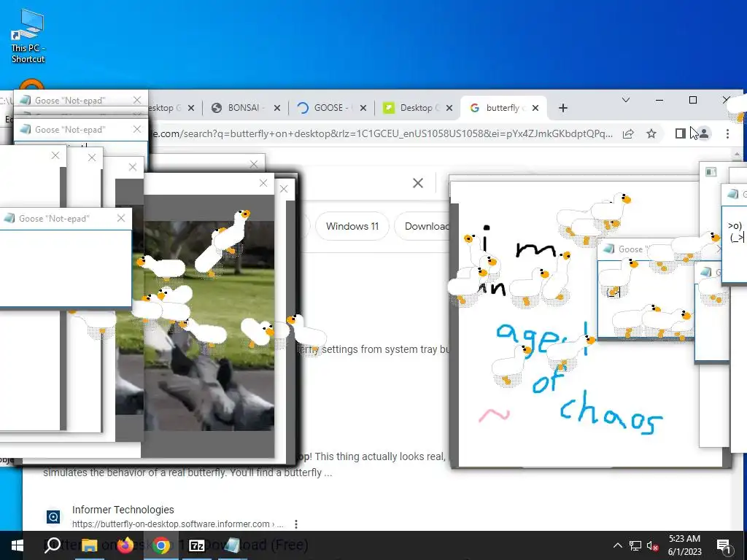
Task: Launch Firefox from the taskbar
Action: click(x=125, y=545)
